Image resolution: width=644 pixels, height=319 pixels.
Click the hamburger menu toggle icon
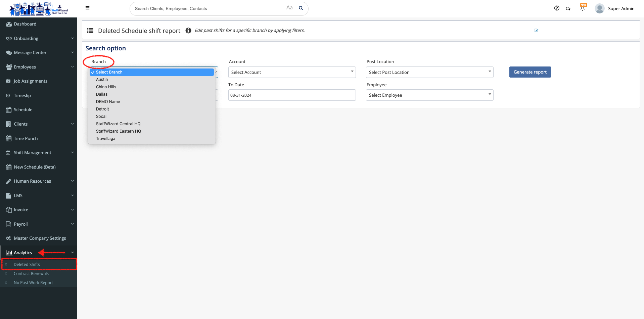pos(87,8)
